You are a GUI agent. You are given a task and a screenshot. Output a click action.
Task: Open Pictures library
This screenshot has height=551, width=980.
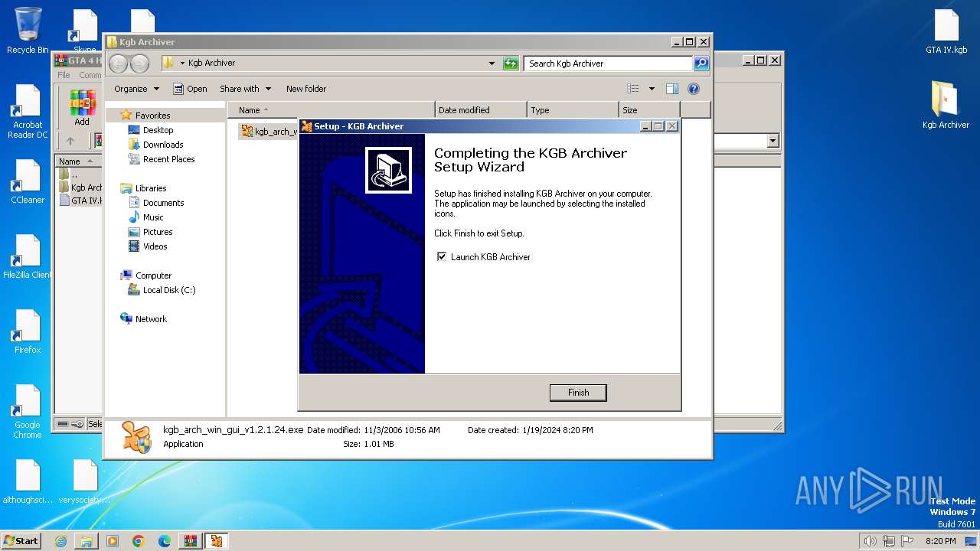[x=158, y=232]
